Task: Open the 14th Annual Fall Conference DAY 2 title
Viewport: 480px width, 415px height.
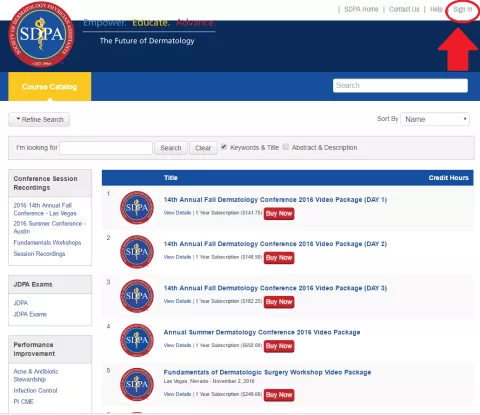Action: (x=275, y=244)
